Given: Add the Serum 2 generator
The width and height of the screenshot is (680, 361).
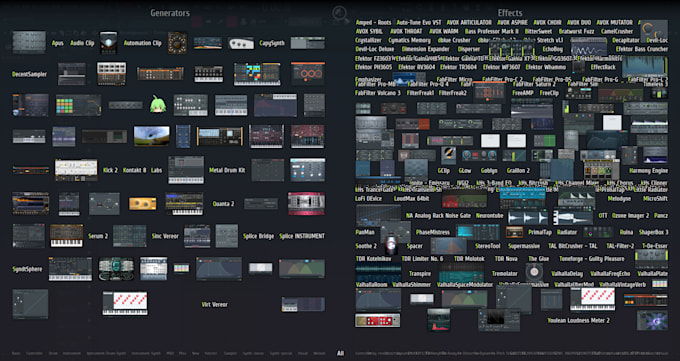Looking at the screenshot, I should point(98,236).
